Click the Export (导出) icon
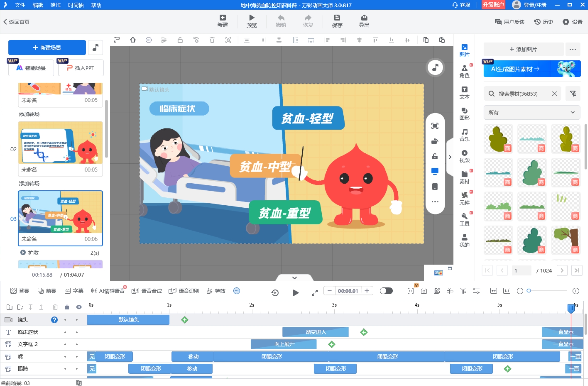The image size is (588, 386). click(364, 21)
